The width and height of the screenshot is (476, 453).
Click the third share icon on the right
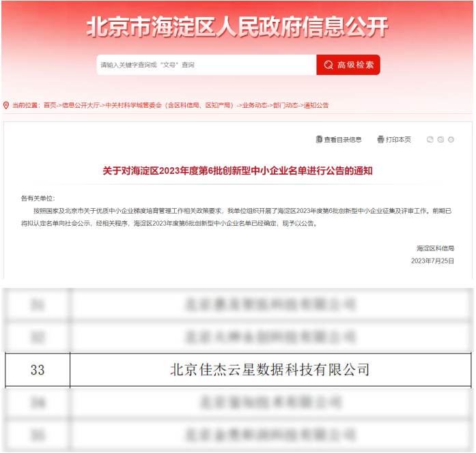coord(451,139)
